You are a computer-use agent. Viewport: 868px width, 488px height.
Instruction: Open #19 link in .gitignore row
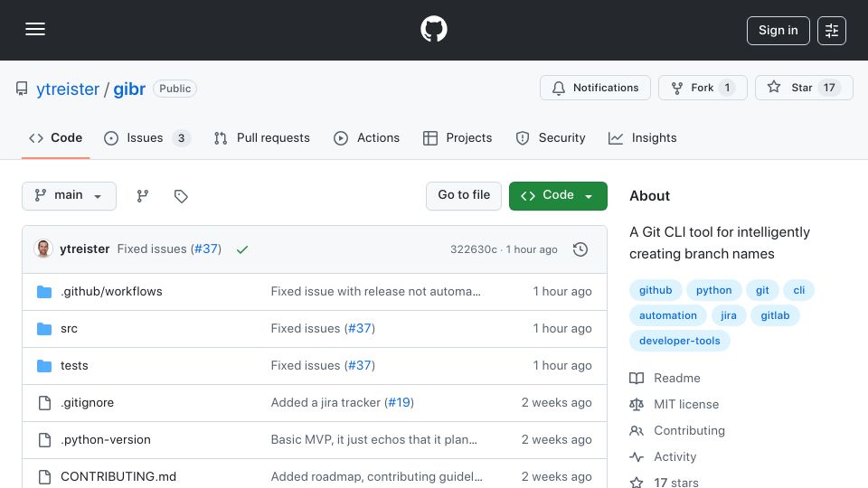tap(399, 403)
